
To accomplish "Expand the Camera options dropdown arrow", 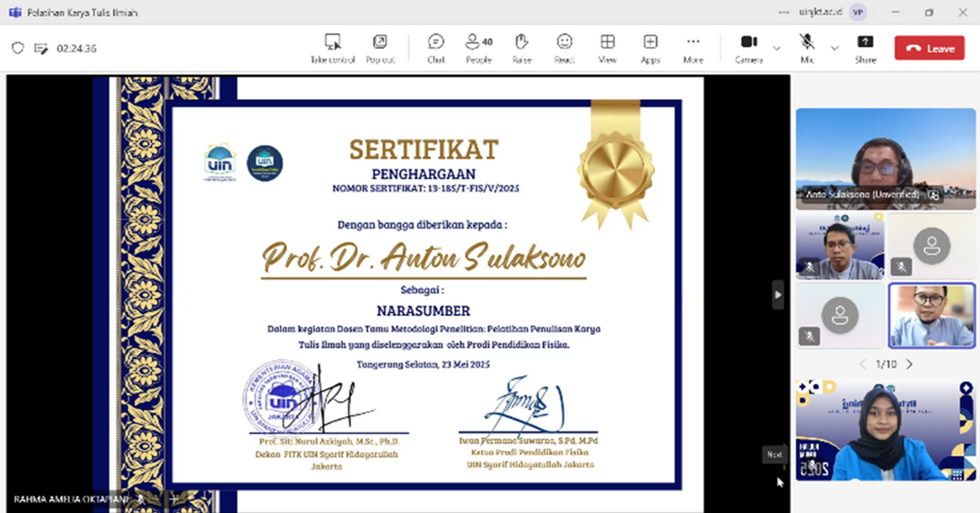I will pyautogui.click(x=777, y=48).
